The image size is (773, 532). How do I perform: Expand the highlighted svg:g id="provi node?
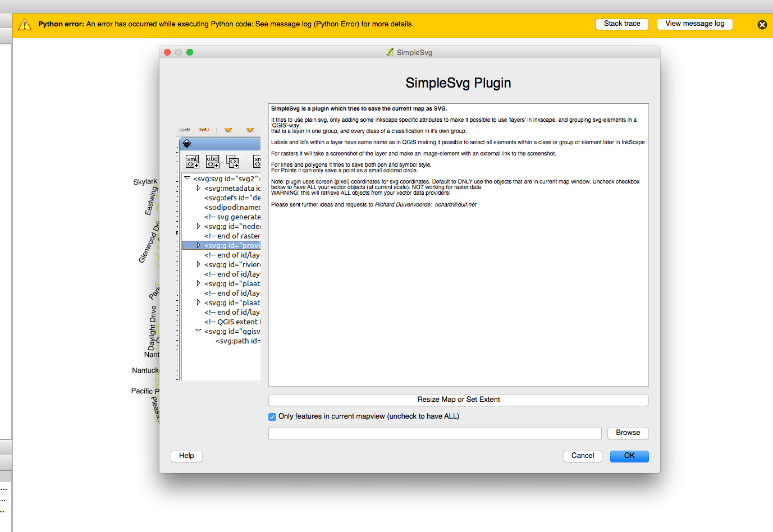198,245
